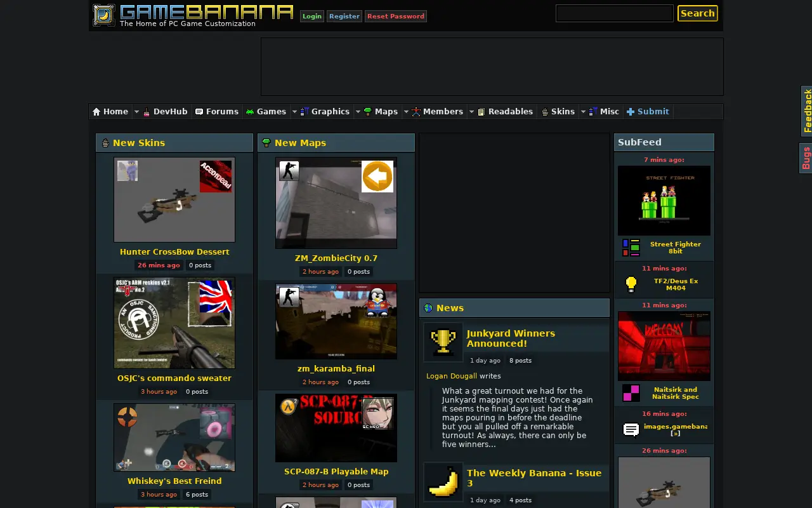
Task: Click the DevHub icon in the navigation bar
Action: click(x=147, y=112)
